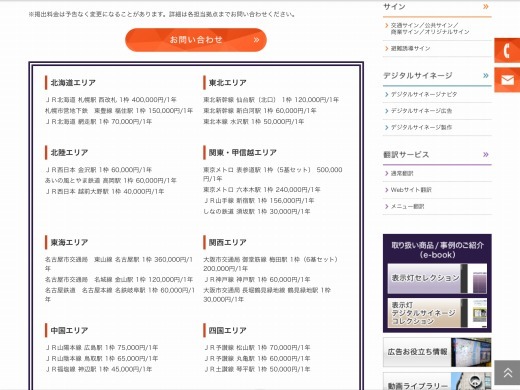Viewport: 520px width, 390px height.
Task: Click the 北陸エリア heading
Action: coord(69,153)
